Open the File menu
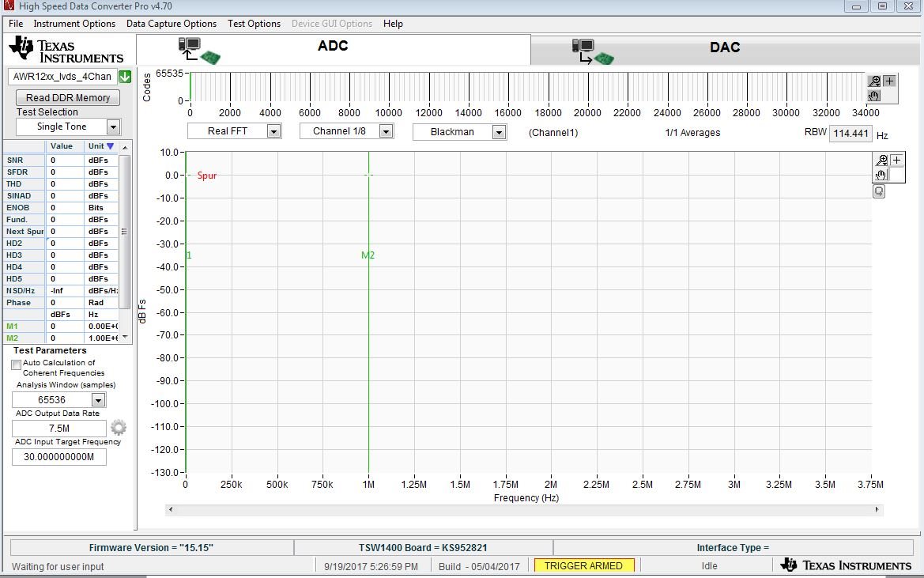 16,24
